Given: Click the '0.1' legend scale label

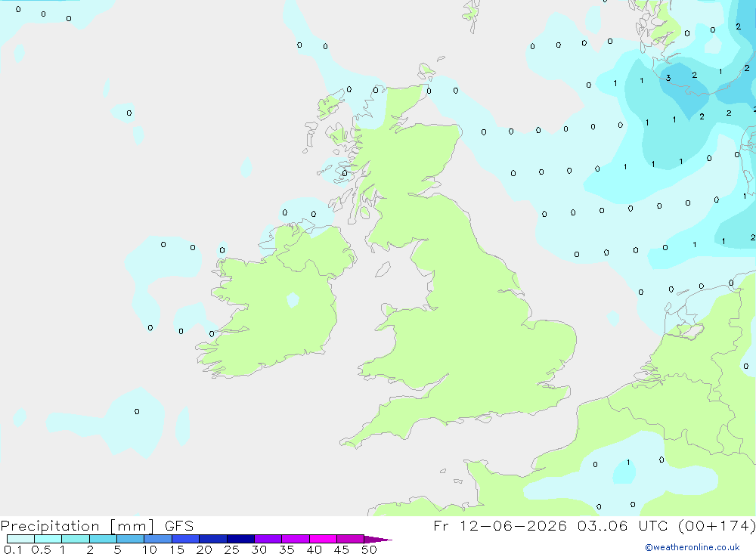Looking at the screenshot, I should (13, 549).
